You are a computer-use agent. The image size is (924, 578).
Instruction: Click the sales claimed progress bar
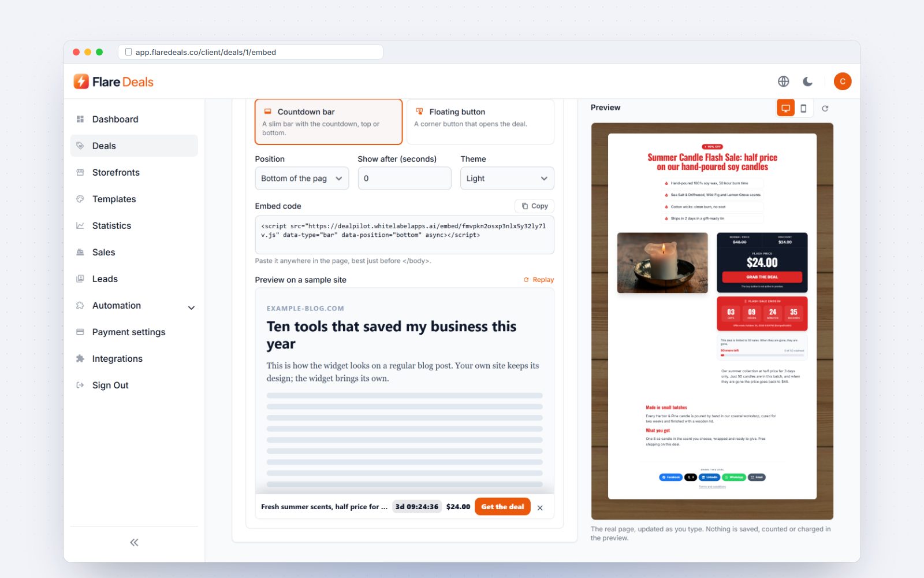pyautogui.click(x=762, y=355)
